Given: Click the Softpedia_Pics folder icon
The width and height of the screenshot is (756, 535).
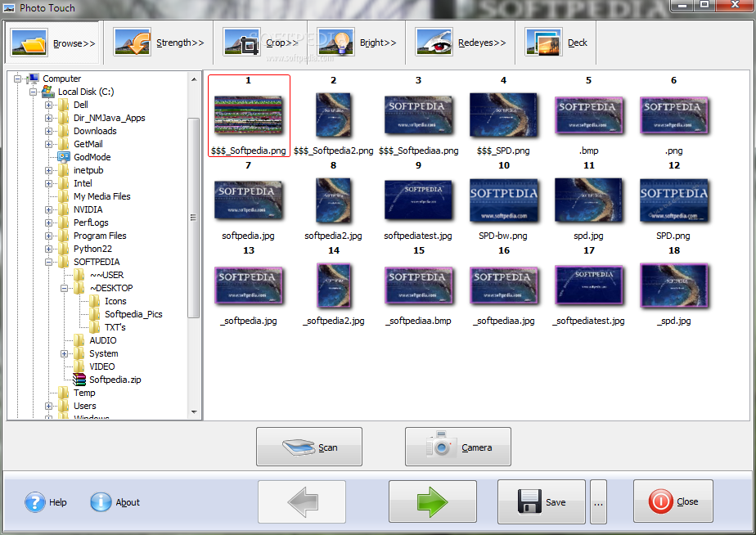Looking at the screenshot, I should [x=95, y=314].
